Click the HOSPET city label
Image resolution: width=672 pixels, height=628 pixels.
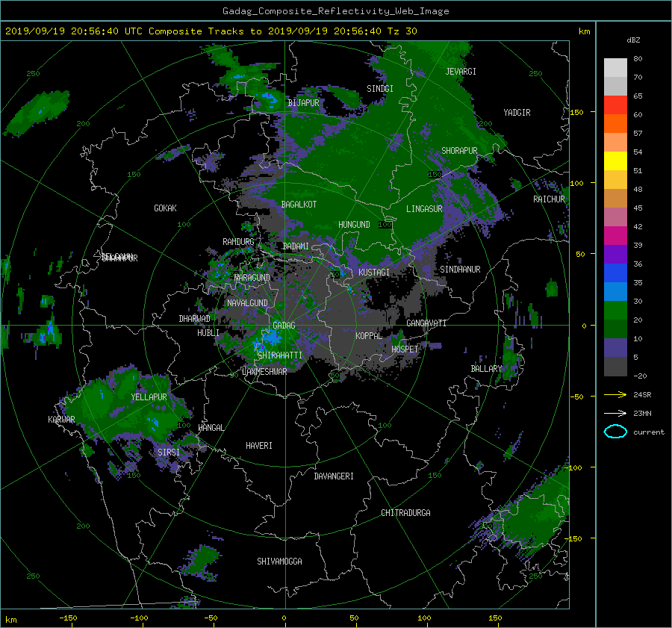point(405,349)
